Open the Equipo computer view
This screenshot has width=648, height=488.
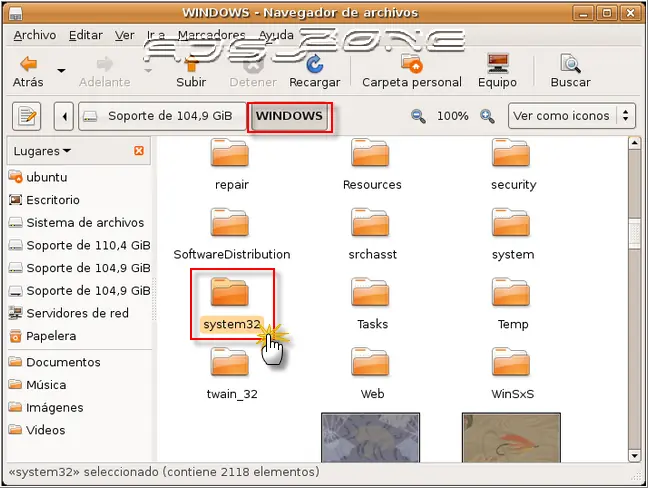[497, 71]
